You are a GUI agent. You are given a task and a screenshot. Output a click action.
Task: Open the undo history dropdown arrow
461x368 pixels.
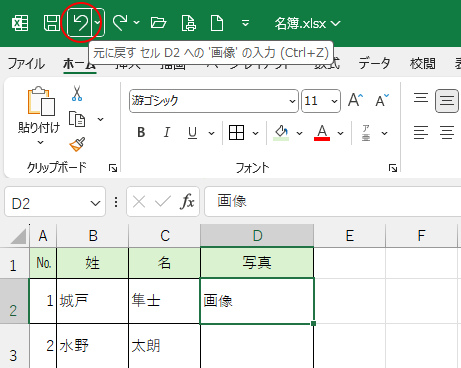coord(98,23)
